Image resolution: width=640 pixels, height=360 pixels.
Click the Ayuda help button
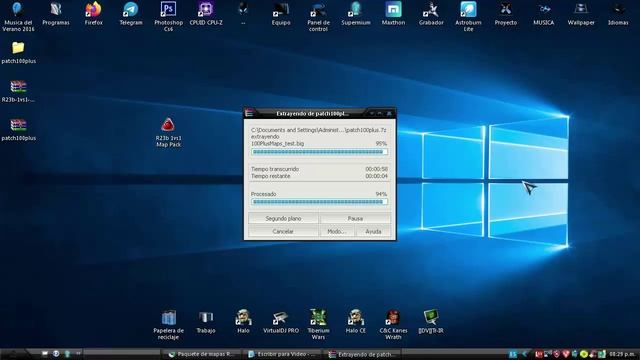[x=373, y=231]
